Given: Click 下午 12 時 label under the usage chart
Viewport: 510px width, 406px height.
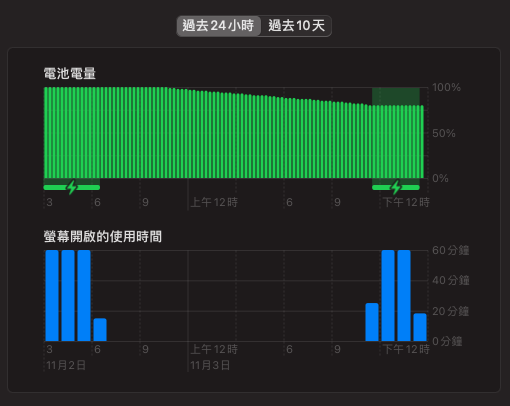Looking at the screenshot, I should coord(406,349).
